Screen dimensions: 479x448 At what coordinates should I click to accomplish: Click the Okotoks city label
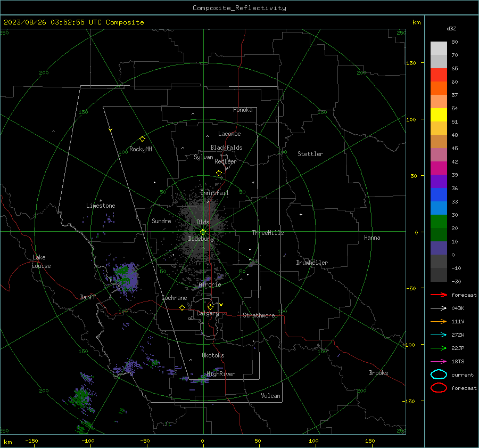pos(213,355)
